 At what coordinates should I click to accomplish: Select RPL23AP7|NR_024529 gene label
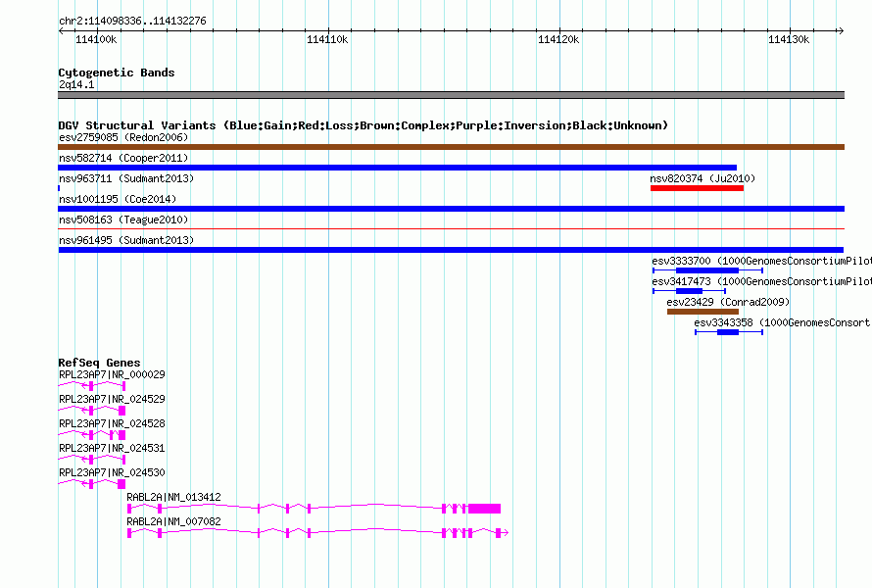(x=112, y=400)
